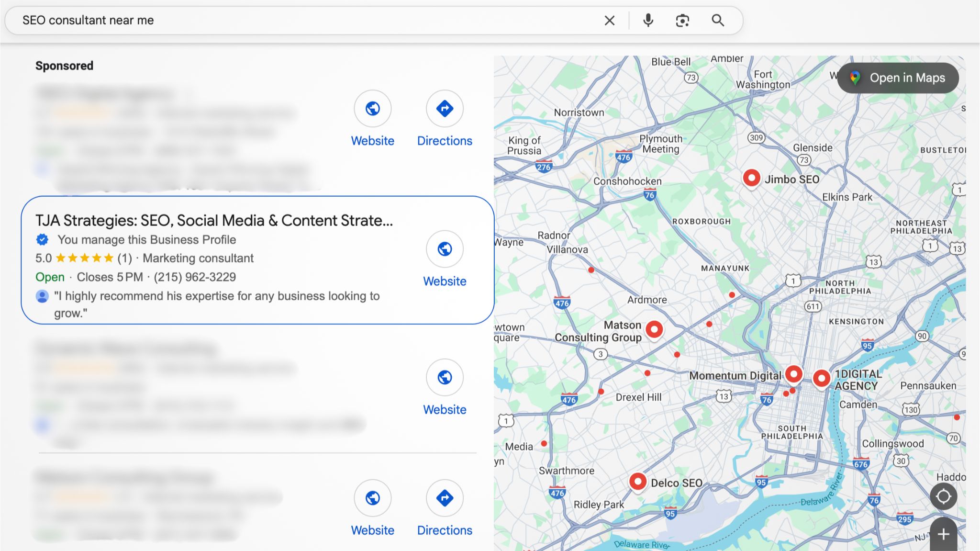The image size is (980, 551).
Task: Center map on my location
Action: [943, 496]
